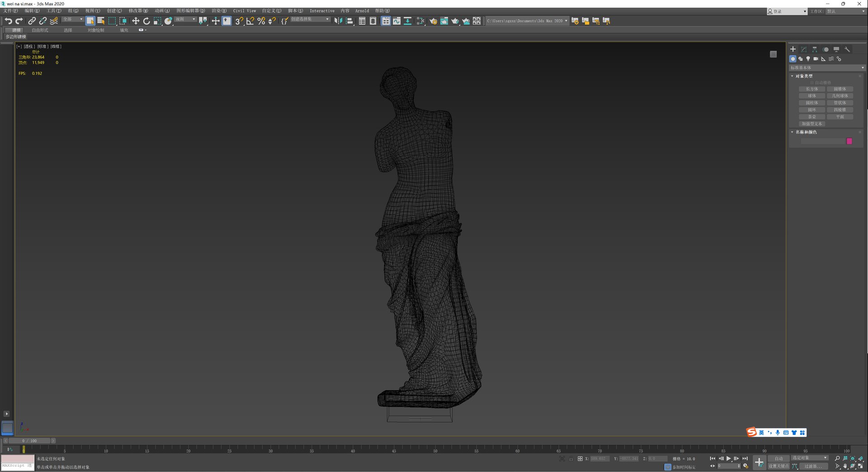
Task: Click the Redo arrow in the toolbar
Action: (x=19, y=21)
